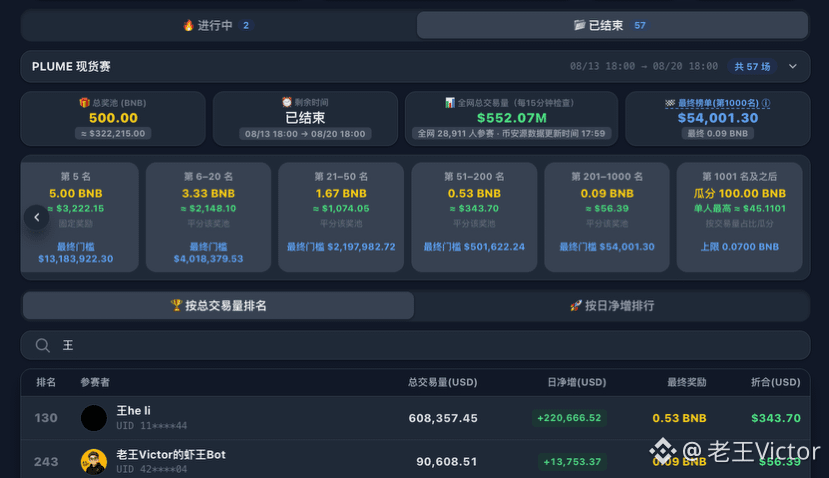Click the 第 1001 名及之后 reward card

(x=740, y=217)
